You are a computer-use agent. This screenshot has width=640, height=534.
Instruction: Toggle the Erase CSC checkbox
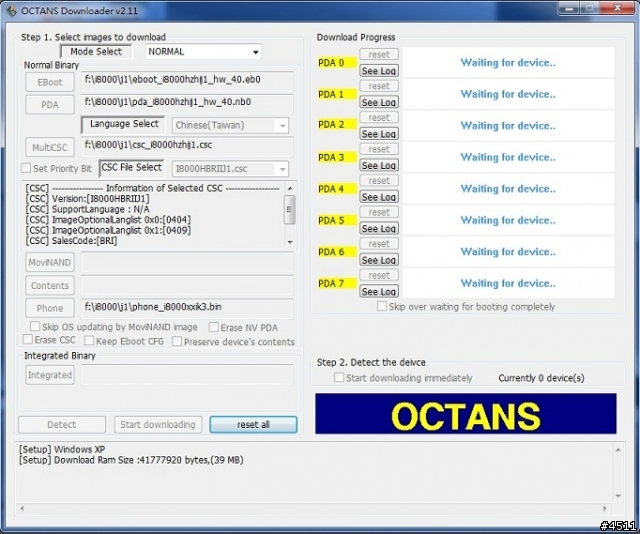[27, 339]
